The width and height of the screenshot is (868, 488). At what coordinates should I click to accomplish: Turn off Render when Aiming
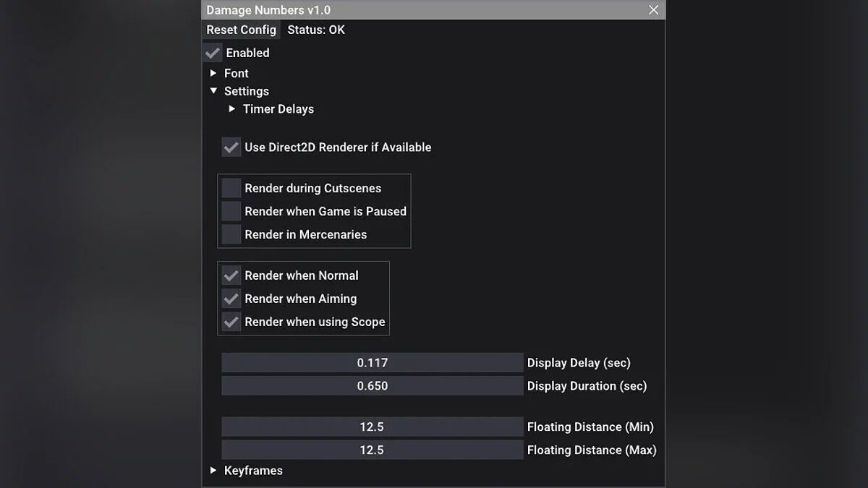coord(231,299)
